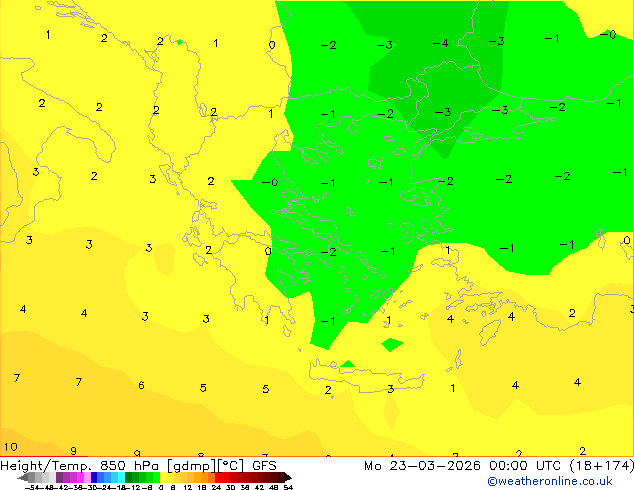634x490 pixels.
Task: Select the dark blue swatch in the color scale
Action: (x=94, y=477)
